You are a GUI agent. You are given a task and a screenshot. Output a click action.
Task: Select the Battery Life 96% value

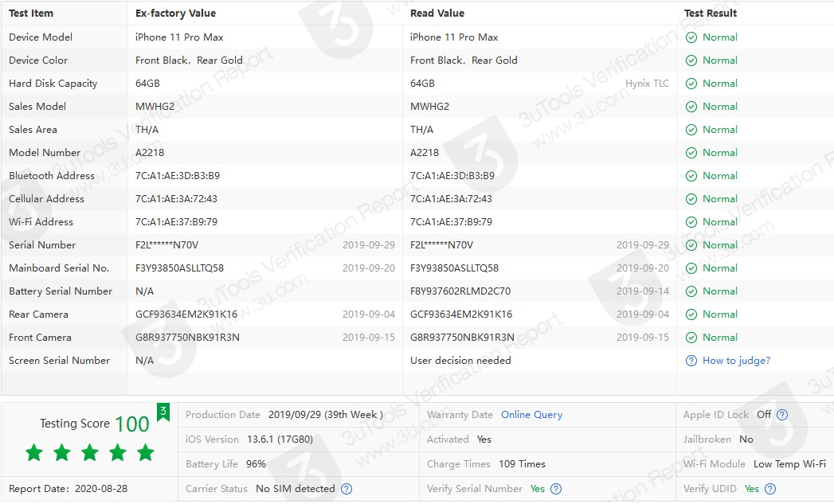pyautogui.click(x=256, y=464)
